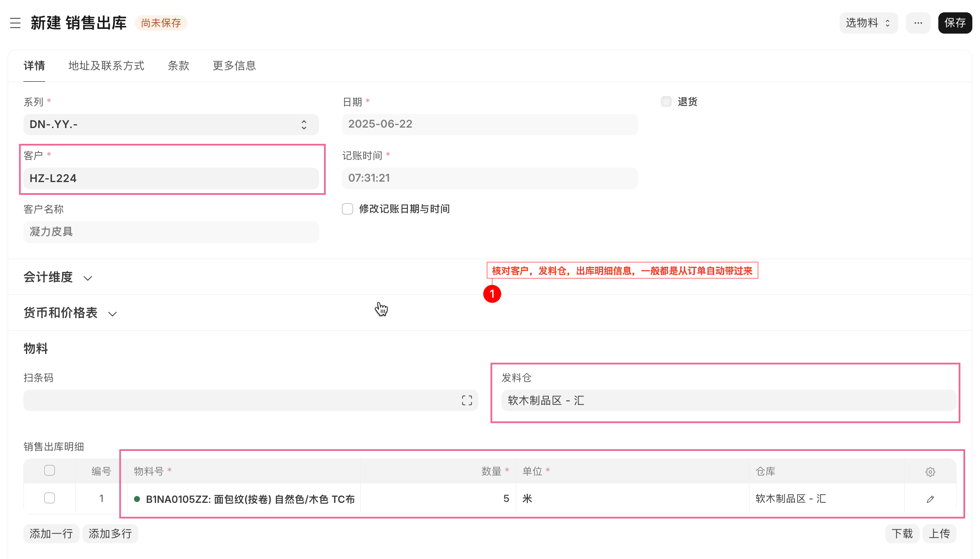Add a row with 添加一行
Viewport: 980px width, 559px height.
pyautogui.click(x=51, y=533)
